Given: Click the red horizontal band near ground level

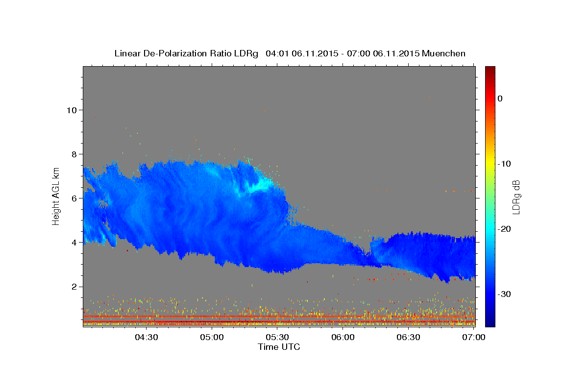Looking at the screenshot, I should [x=279, y=317].
